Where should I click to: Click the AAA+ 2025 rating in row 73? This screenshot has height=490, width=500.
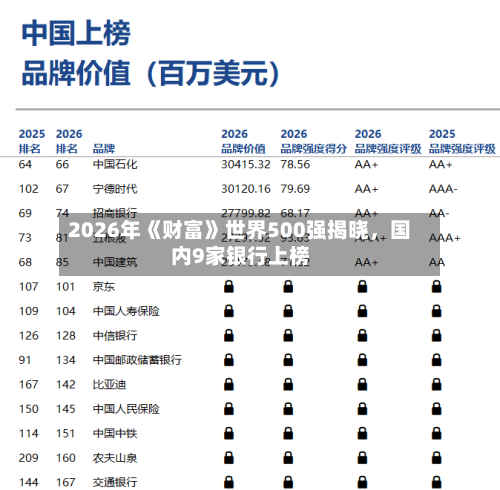[x=445, y=238]
